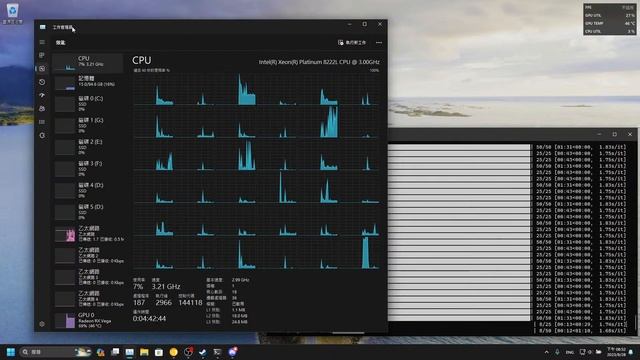Open the Details page icon
This screenshot has height=360, width=640.
pyautogui.click(x=42, y=122)
